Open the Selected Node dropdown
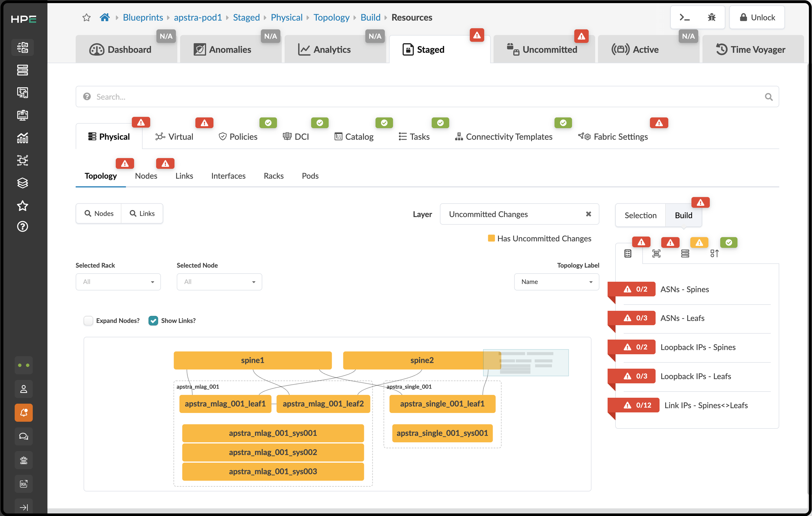Image resolution: width=812 pixels, height=516 pixels. click(219, 282)
